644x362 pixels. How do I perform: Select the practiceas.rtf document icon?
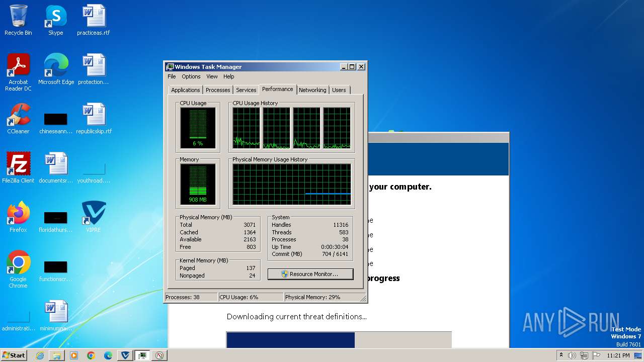pyautogui.click(x=93, y=20)
